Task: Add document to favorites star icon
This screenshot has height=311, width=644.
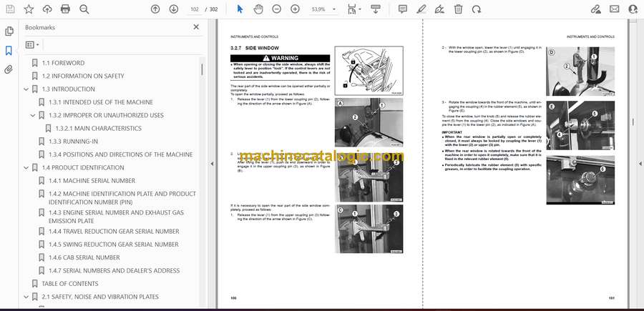Action: (x=29, y=9)
